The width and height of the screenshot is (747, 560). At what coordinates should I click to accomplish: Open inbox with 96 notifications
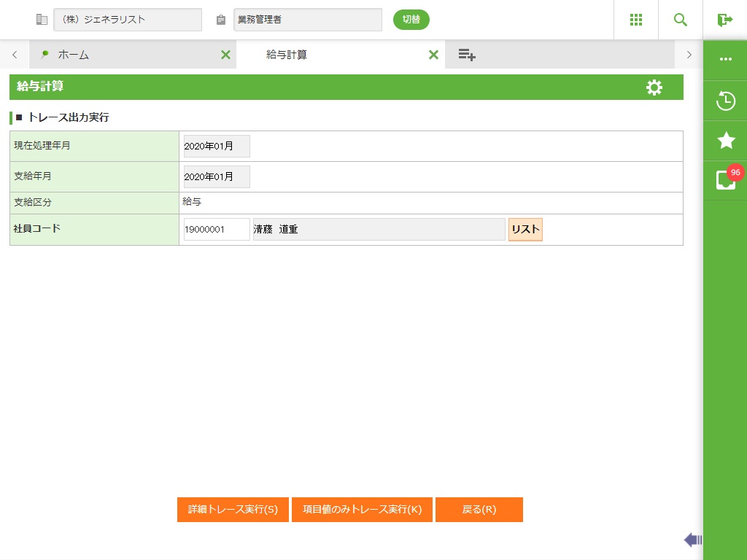click(725, 180)
